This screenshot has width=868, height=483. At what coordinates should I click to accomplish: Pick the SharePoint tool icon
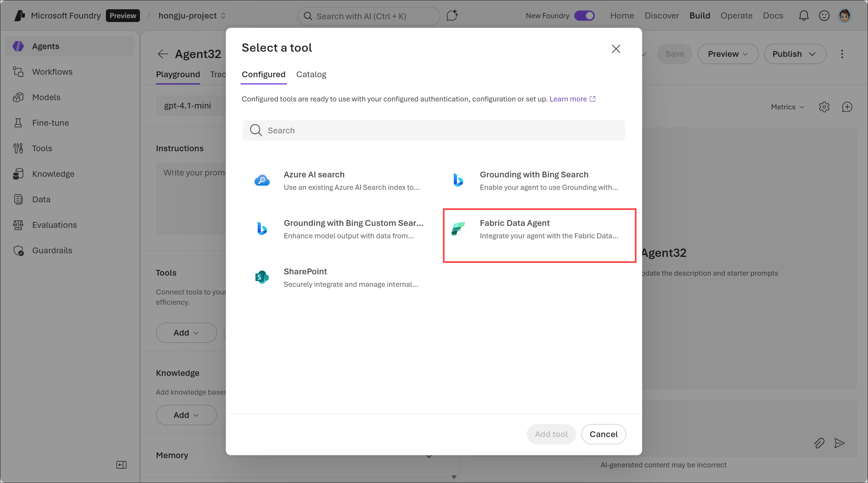click(262, 277)
